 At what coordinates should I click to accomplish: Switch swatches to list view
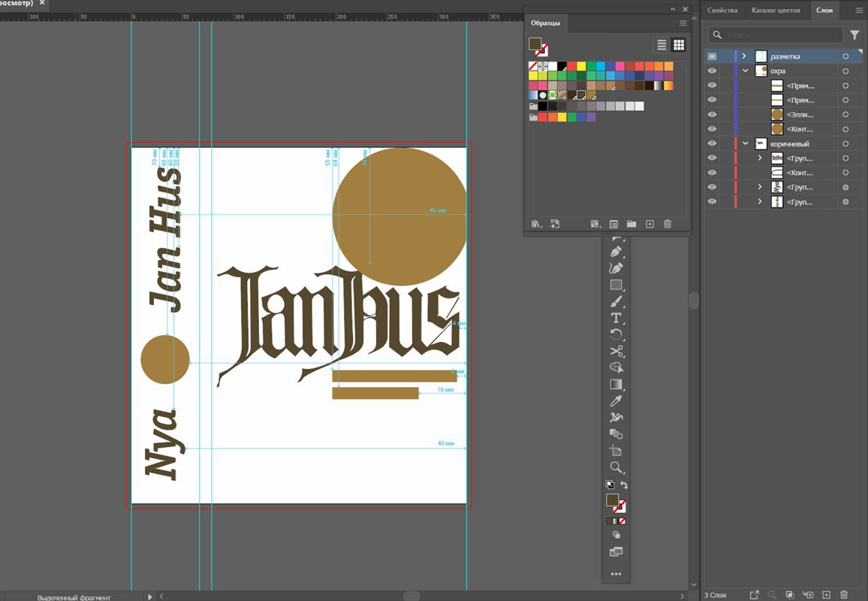pyautogui.click(x=662, y=45)
